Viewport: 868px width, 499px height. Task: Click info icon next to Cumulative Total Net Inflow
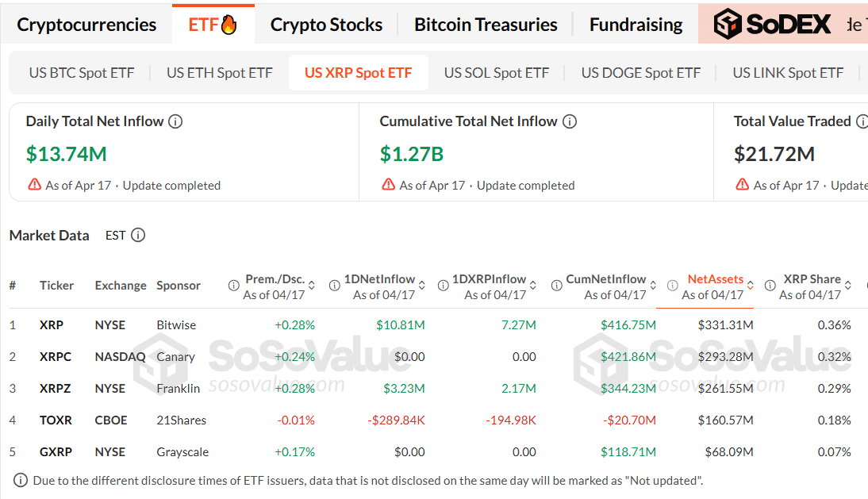pos(570,121)
